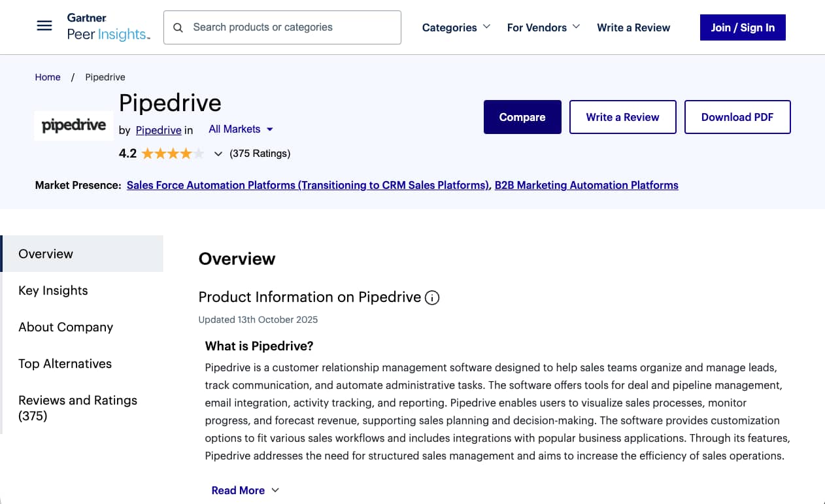
Task: Click the Updated 13th October 2025 text
Action: pyautogui.click(x=258, y=320)
